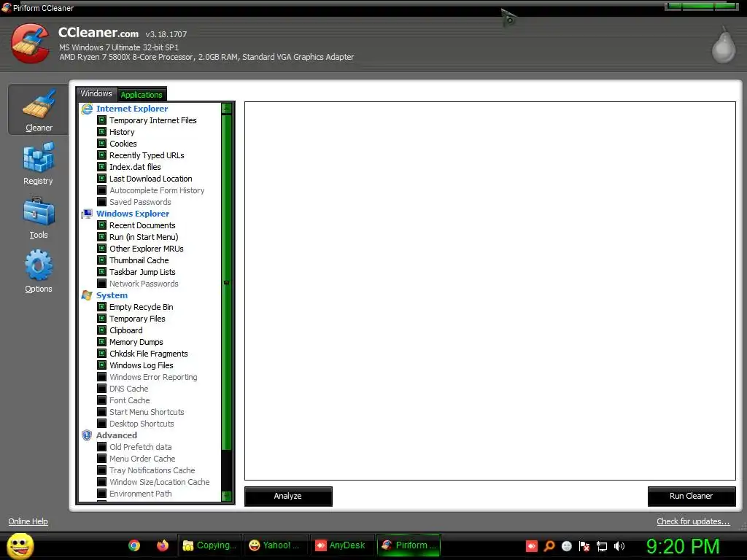Viewport: 747px width, 560px height.
Task: Open the Registry section icon
Action: coord(39,157)
